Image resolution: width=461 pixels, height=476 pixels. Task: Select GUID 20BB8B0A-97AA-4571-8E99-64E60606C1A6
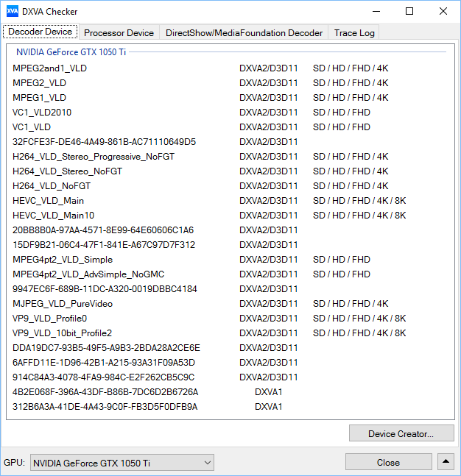[103, 230]
